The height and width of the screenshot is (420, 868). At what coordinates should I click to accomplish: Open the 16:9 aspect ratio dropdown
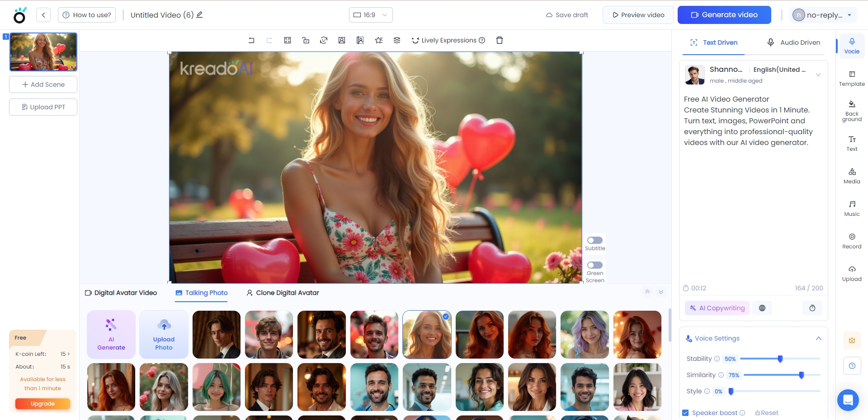click(x=371, y=15)
